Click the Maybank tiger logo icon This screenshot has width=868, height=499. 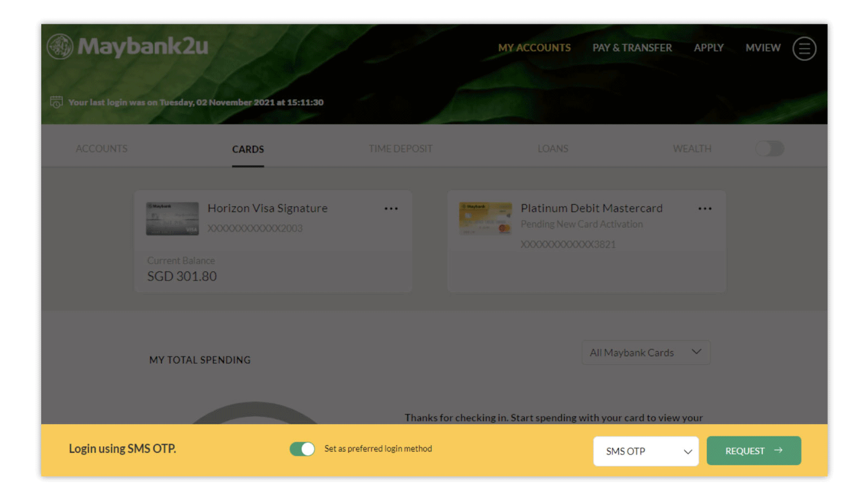tap(60, 47)
